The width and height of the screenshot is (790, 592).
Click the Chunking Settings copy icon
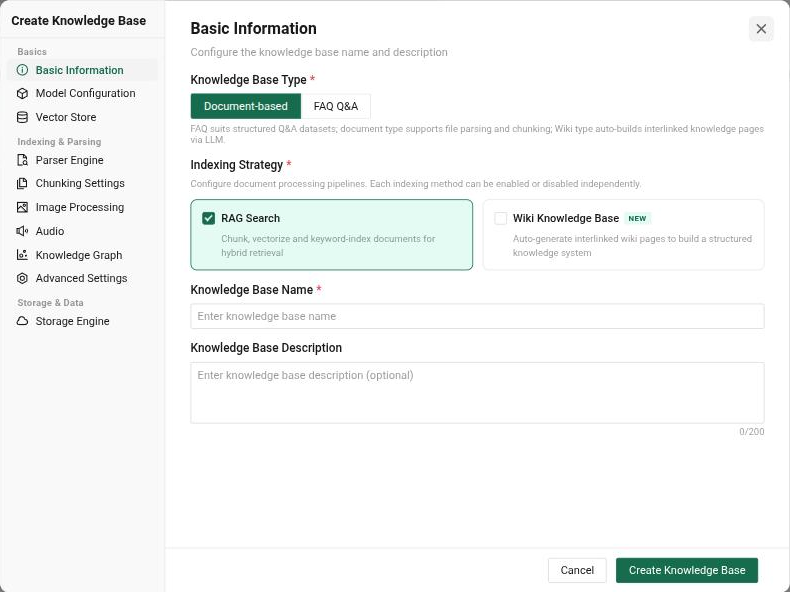click(x=22, y=183)
